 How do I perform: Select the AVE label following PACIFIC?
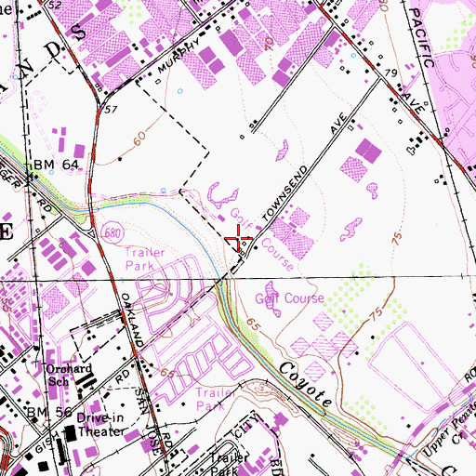[413, 103]
